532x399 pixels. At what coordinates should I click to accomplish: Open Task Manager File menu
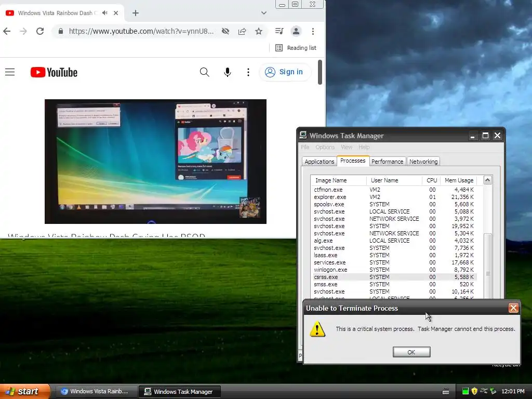pos(305,147)
